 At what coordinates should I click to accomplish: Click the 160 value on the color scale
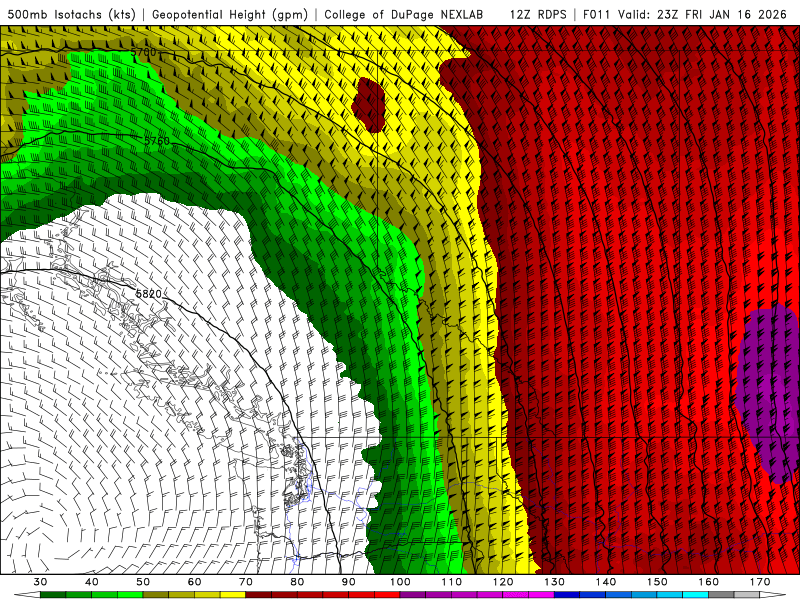(709, 582)
